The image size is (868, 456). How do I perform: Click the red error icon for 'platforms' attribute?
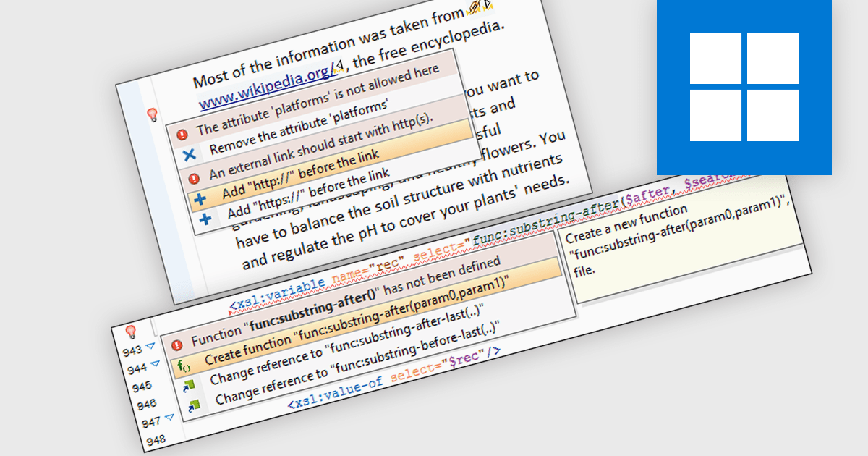(182, 134)
